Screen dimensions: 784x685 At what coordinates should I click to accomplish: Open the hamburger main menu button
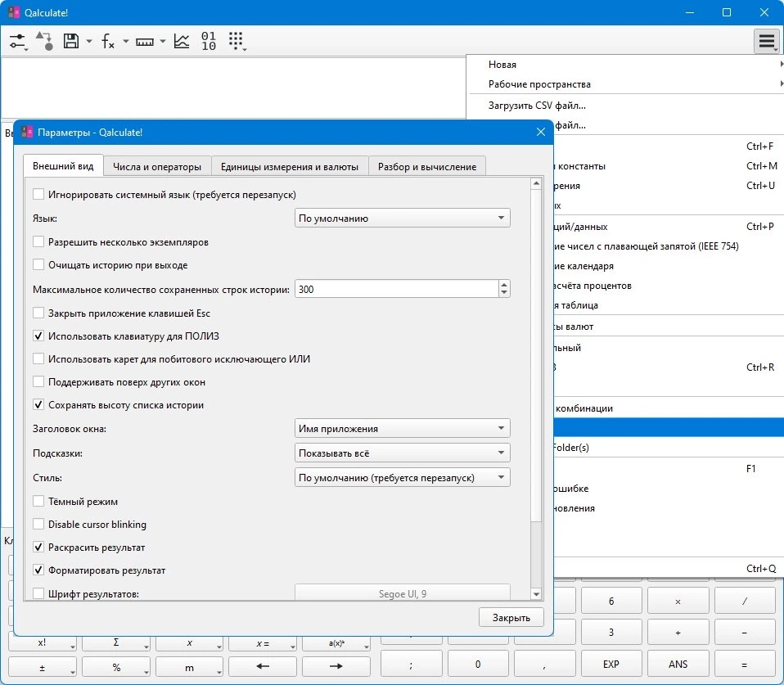point(767,41)
